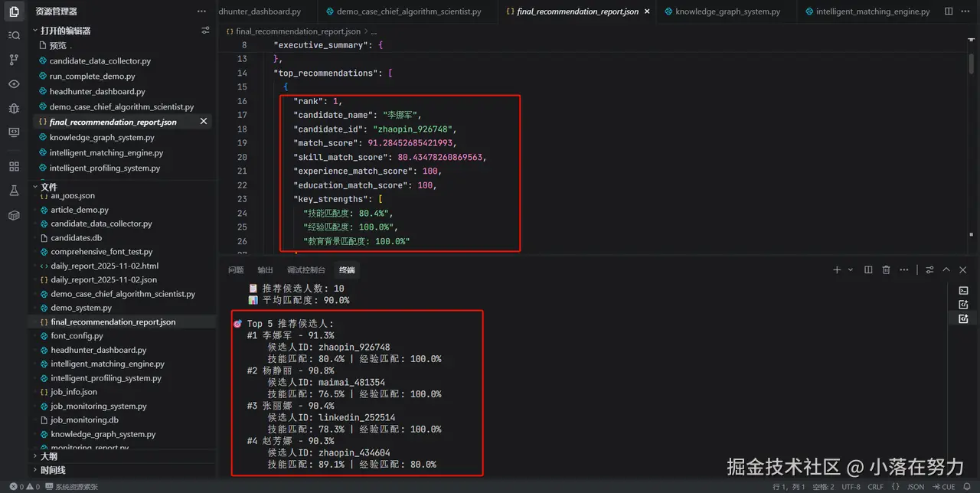Open the Explorer view in the activity bar

coord(14,11)
